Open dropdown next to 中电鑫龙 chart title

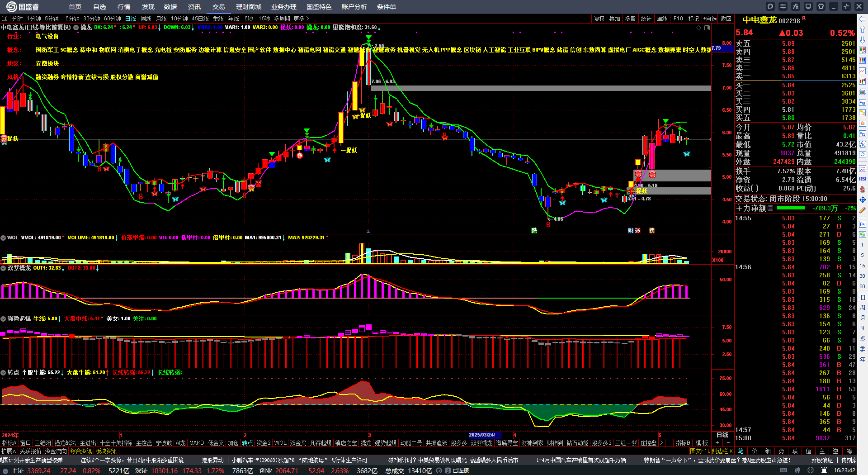click(x=76, y=28)
